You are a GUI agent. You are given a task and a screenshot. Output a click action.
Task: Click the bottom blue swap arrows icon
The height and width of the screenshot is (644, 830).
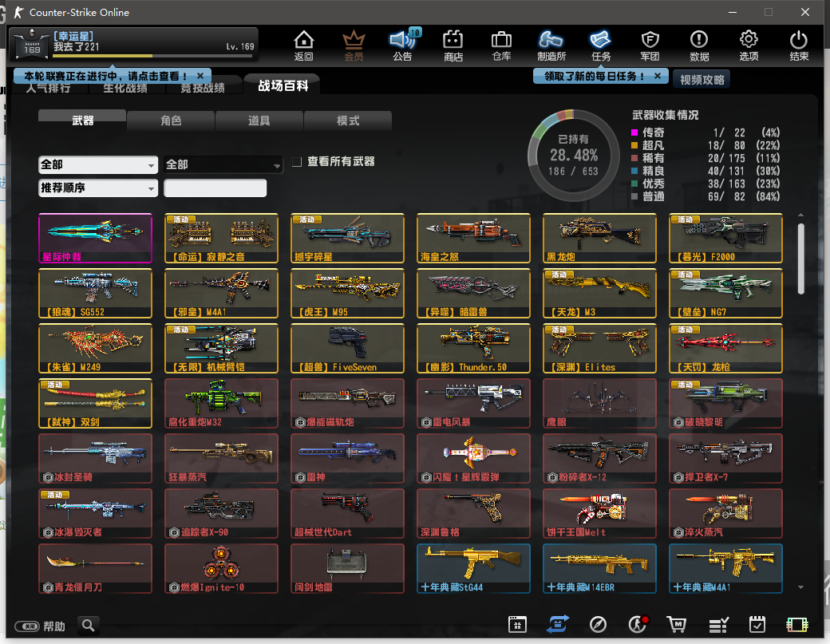[x=557, y=624]
